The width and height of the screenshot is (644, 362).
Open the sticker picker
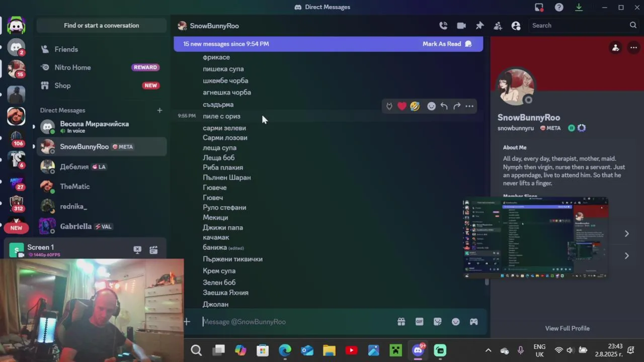(x=437, y=322)
